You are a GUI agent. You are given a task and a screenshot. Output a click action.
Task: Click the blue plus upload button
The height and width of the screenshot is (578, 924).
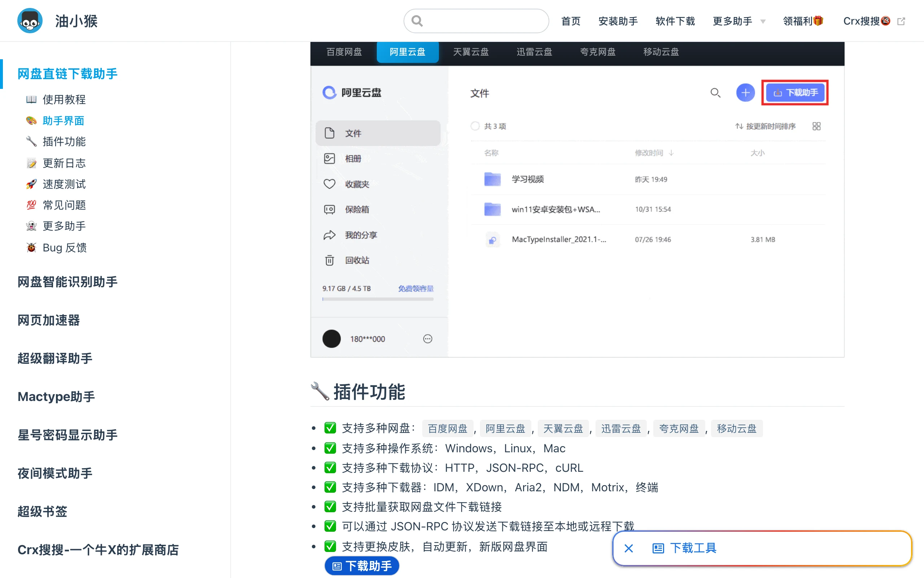click(x=745, y=93)
